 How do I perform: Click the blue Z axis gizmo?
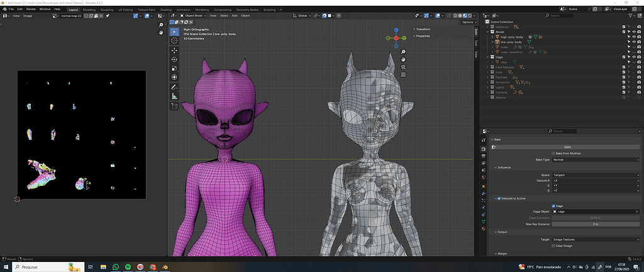click(396, 30)
